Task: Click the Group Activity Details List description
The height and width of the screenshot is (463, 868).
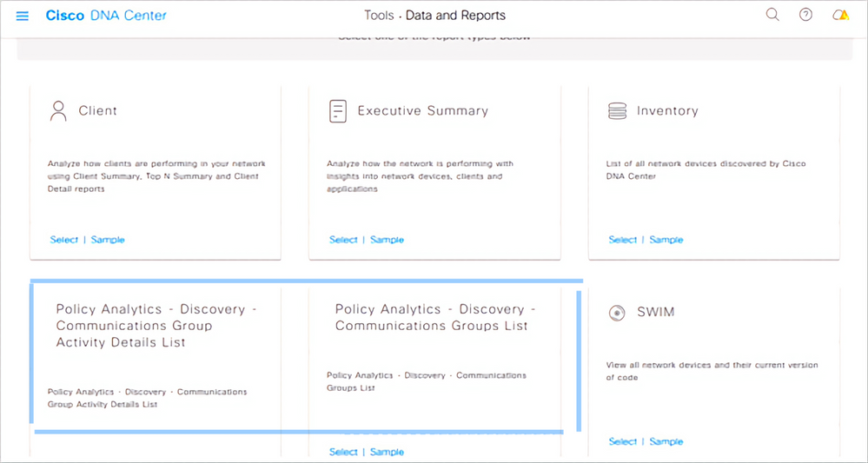Action: pos(147,398)
